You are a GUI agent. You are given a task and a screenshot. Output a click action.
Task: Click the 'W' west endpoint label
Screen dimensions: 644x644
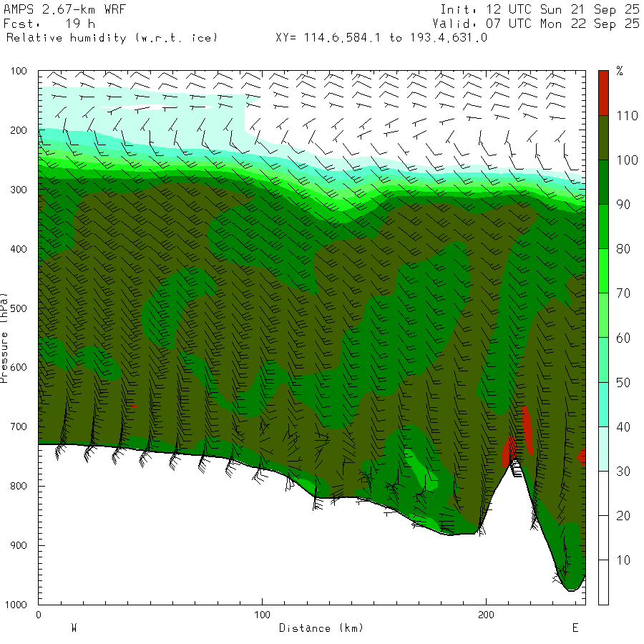[74, 628]
